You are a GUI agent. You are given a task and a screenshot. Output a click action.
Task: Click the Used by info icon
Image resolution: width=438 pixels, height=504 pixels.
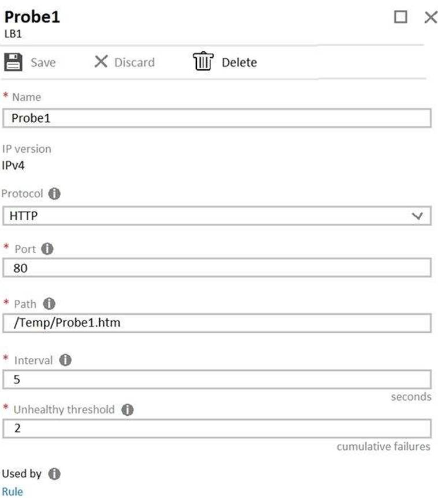(54, 474)
